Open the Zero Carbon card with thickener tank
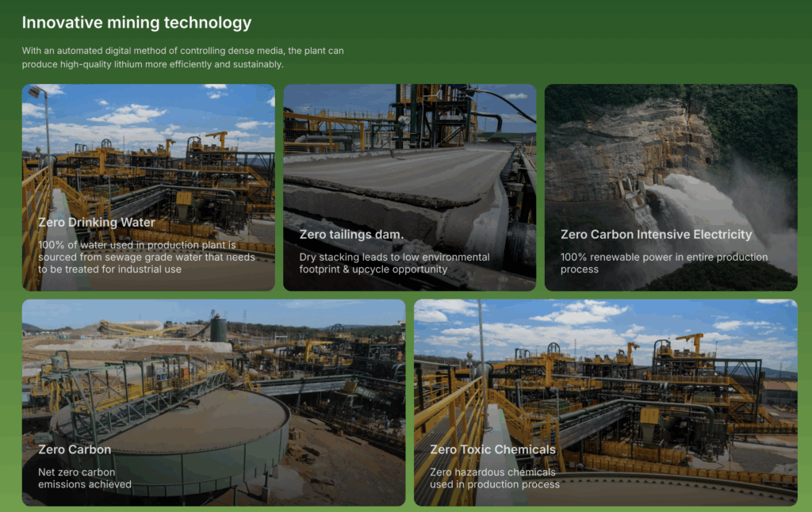The width and height of the screenshot is (812, 512). coord(213,403)
